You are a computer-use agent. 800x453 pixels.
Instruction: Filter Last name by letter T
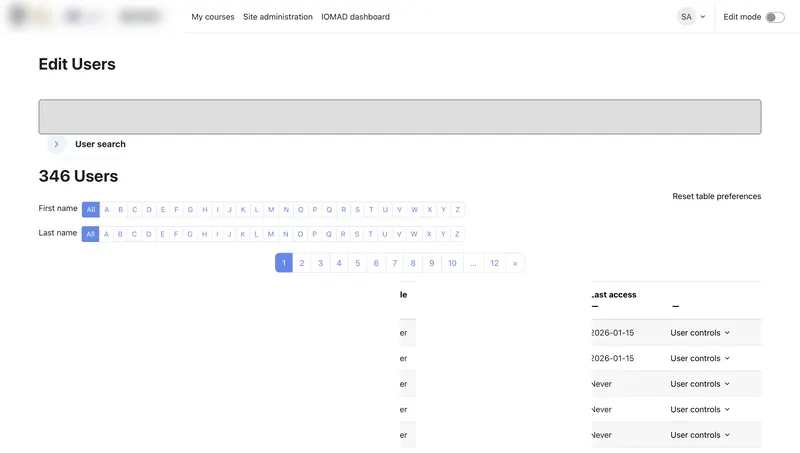tap(370, 234)
